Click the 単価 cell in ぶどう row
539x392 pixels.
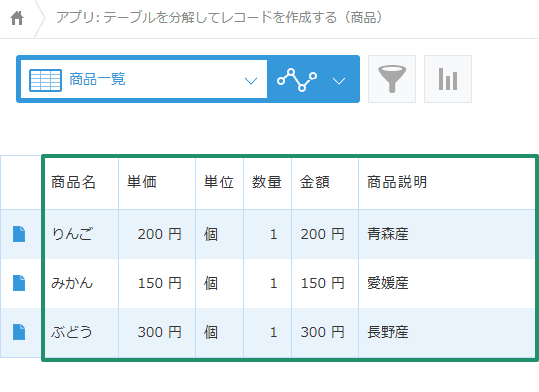pyautogui.click(x=157, y=332)
